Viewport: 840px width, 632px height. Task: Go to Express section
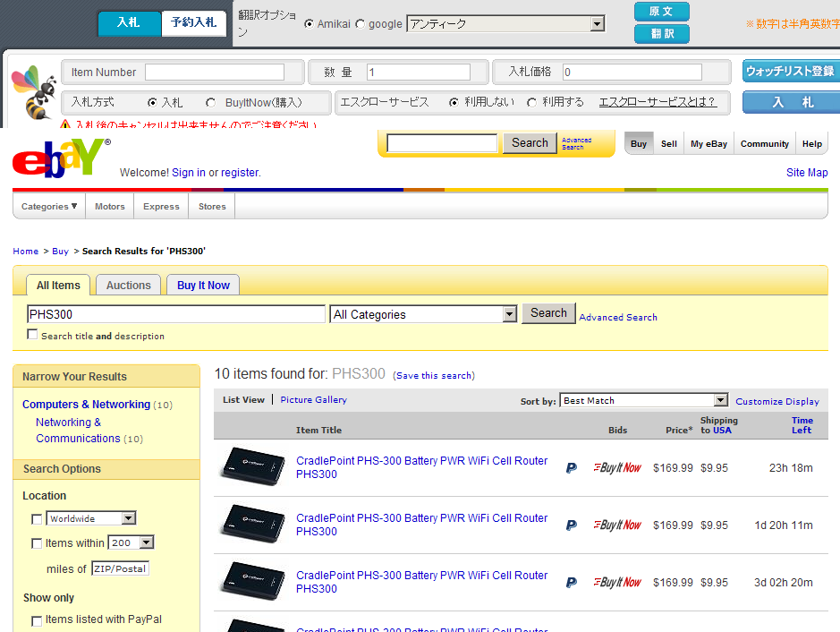tap(161, 207)
